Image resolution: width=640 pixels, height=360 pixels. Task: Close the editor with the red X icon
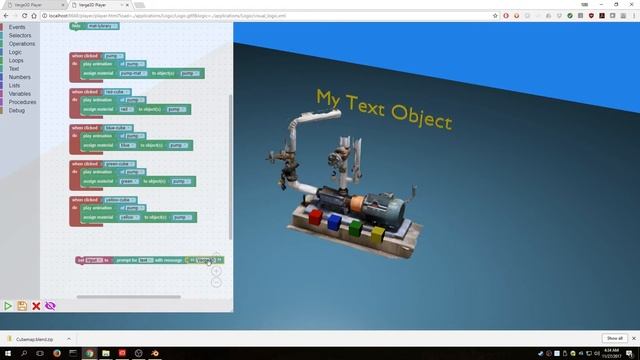click(x=36, y=306)
